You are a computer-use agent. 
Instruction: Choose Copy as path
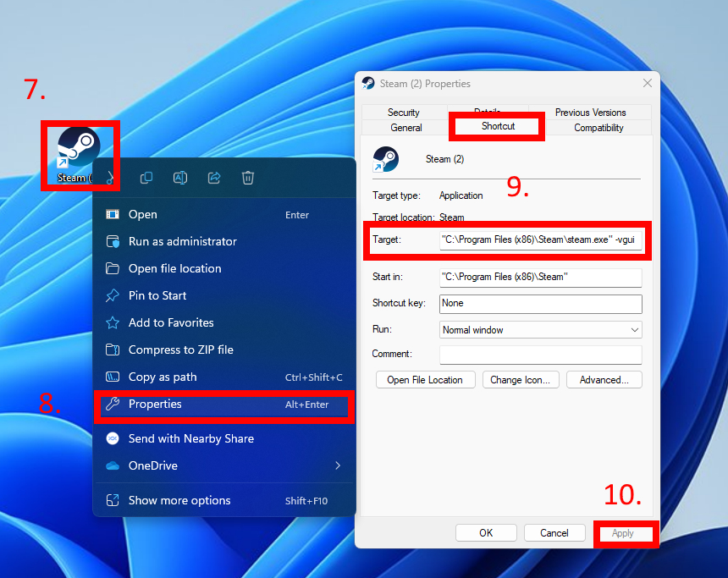pyautogui.click(x=224, y=377)
